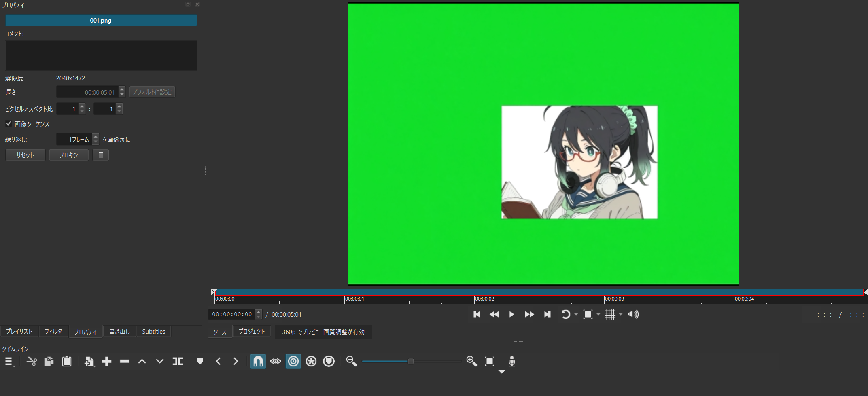This screenshot has width=868, height=396.
Task: Enable the 画像シーケンス checkbox
Action: 8,124
